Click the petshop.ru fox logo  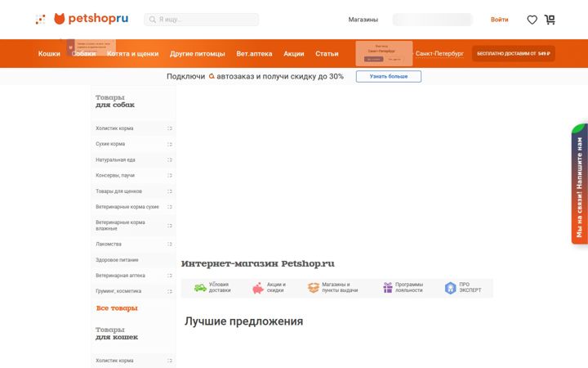pyautogui.click(x=91, y=18)
